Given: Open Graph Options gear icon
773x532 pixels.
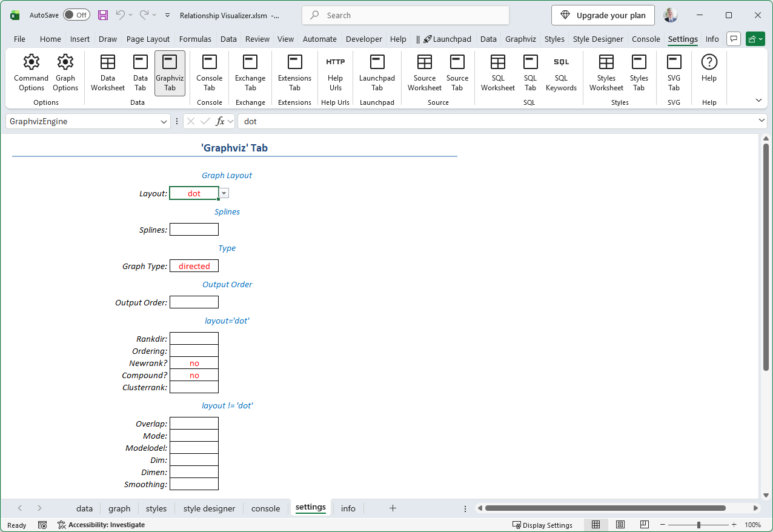Looking at the screenshot, I should [x=65, y=62].
